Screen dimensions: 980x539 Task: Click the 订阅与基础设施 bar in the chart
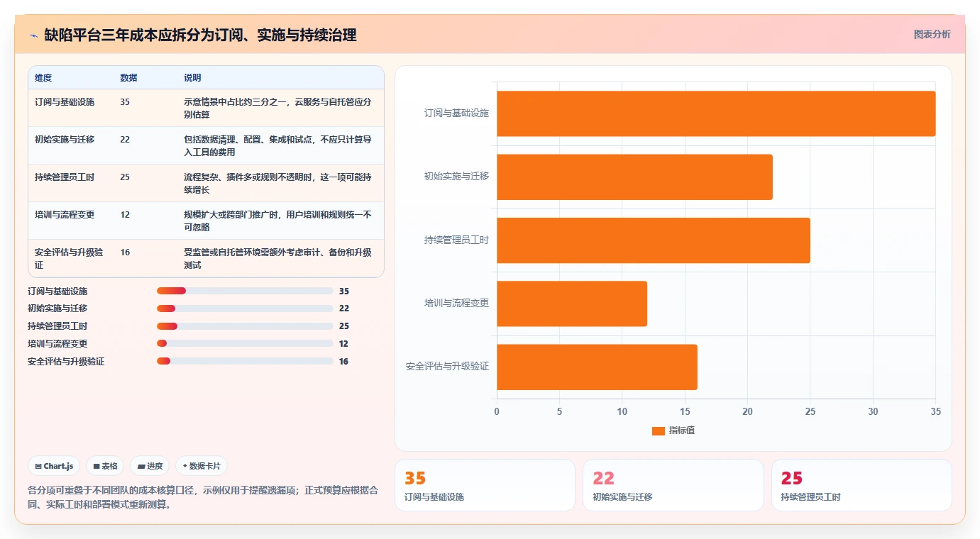click(x=716, y=113)
